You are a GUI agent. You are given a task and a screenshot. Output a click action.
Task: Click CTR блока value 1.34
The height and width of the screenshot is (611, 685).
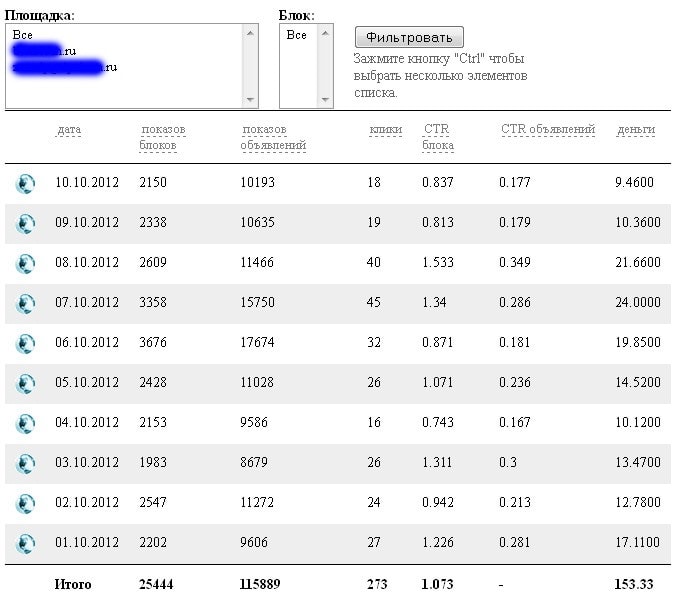pyautogui.click(x=434, y=303)
